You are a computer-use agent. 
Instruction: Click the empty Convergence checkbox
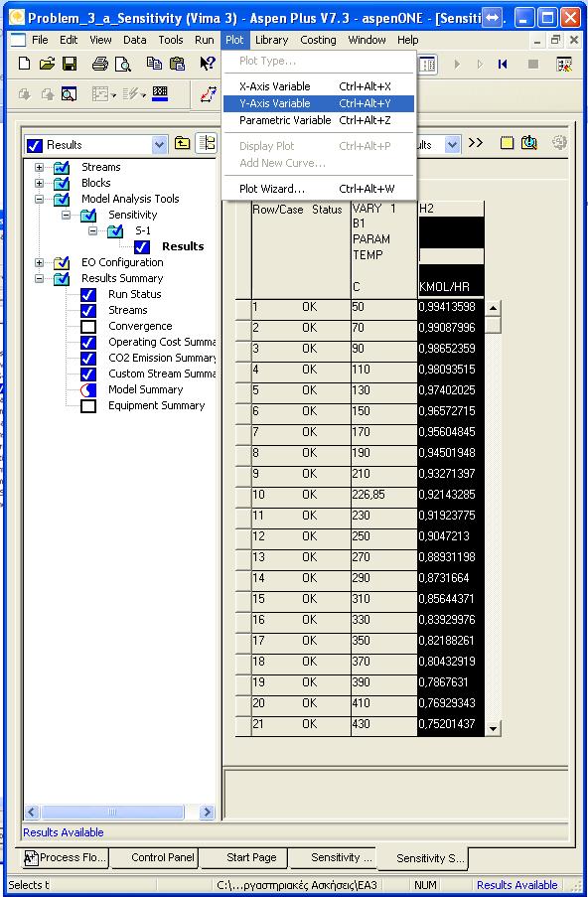(88, 326)
